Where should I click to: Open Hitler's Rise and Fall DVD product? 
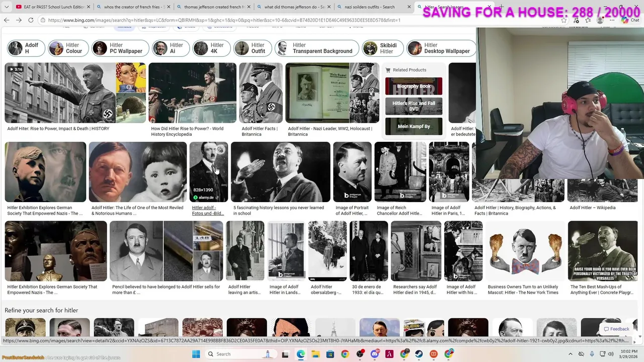pos(414,106)
